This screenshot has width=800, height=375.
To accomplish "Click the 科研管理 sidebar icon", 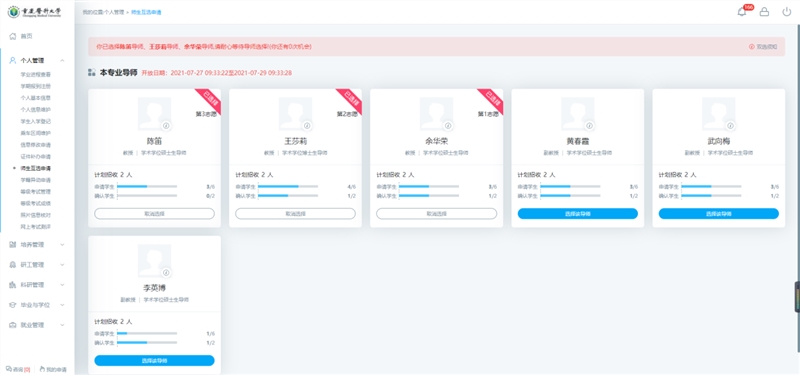I will pyautogui.click(x=13, y=285).
